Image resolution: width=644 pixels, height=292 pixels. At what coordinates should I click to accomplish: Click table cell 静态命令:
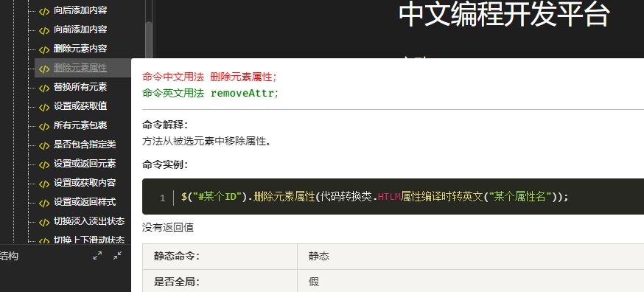(220, 257)
